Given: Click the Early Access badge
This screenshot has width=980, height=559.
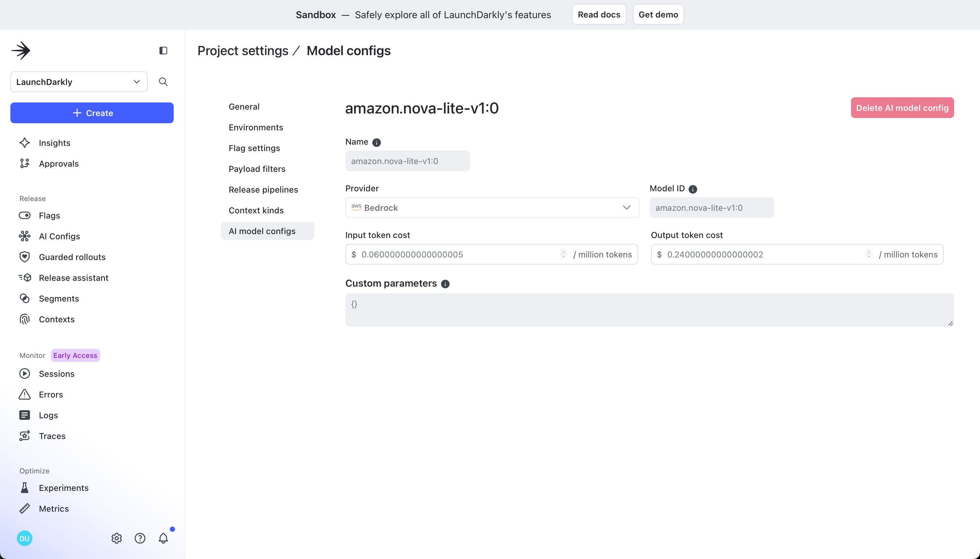Looking at the screenshot, I should click(75, 355).
